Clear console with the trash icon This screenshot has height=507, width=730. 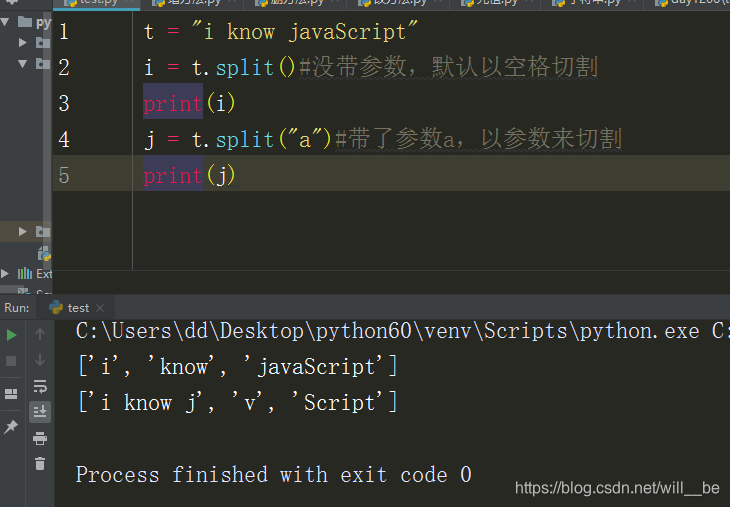pos(40,463)
